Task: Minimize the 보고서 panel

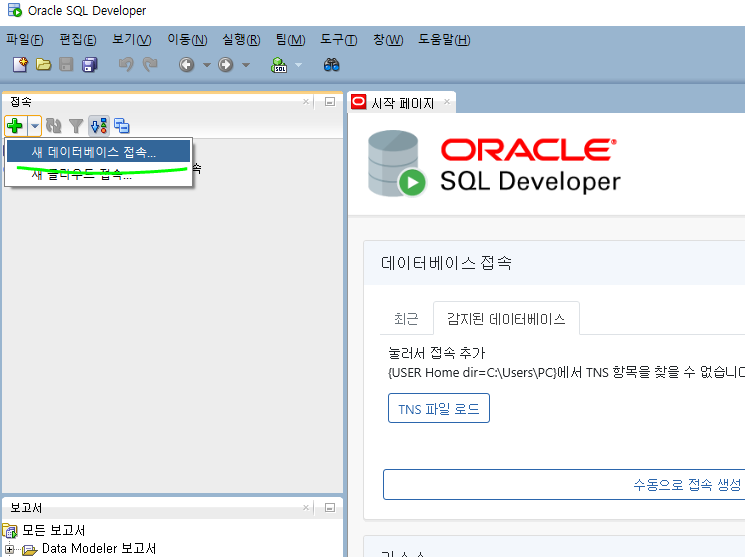Action: pos(330,508)
